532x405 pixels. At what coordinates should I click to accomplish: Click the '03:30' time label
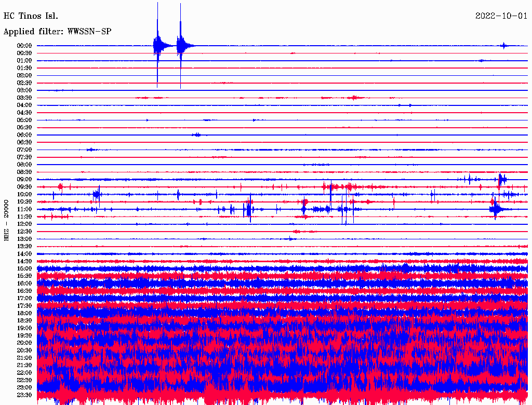[x=24, y=98]
